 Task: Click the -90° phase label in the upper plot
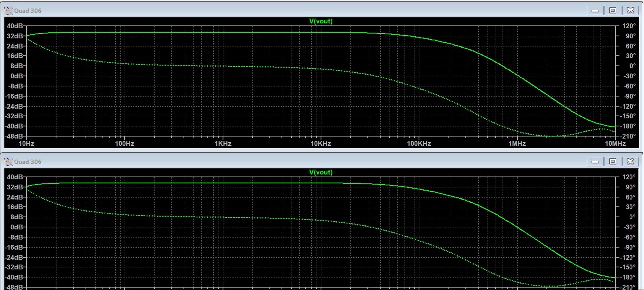[629, 96]
